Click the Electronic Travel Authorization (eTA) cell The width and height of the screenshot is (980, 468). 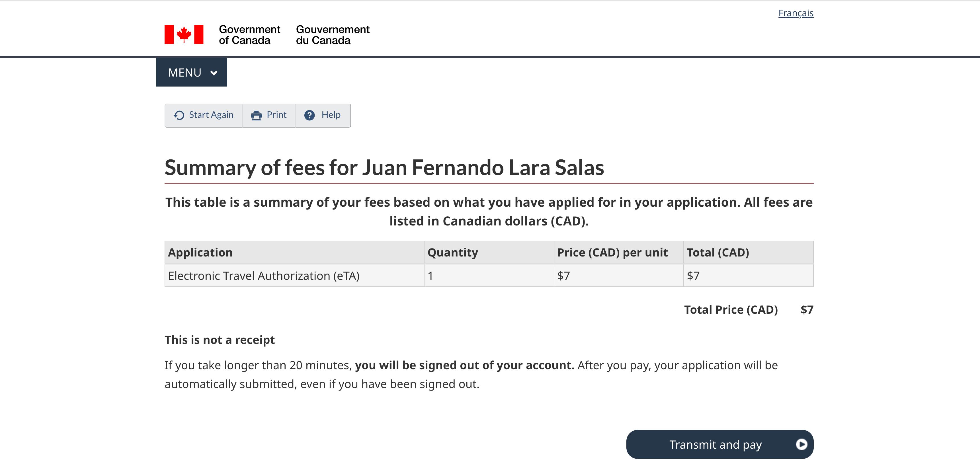264,276
